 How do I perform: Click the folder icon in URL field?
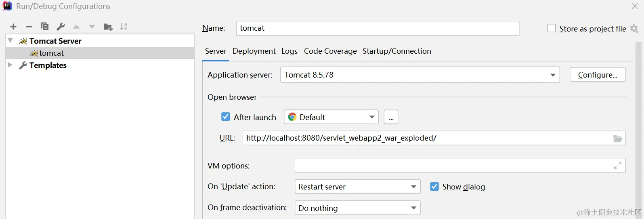click(617, 138)
